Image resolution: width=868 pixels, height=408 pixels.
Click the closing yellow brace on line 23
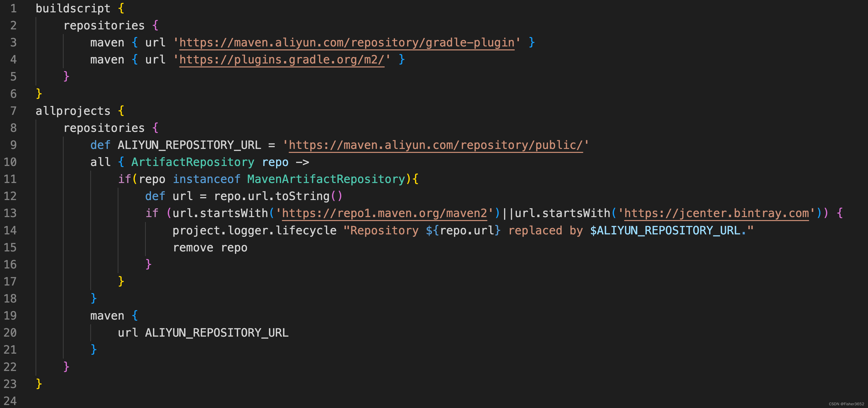point(39,384)
